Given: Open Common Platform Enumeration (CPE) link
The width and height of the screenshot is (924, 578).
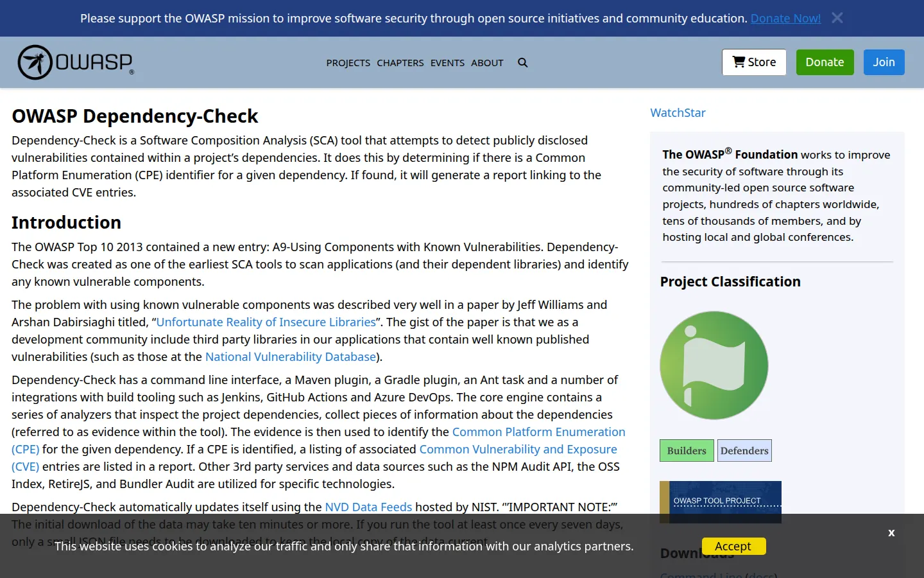Looking at the screenshot, I should pos(539,432).
